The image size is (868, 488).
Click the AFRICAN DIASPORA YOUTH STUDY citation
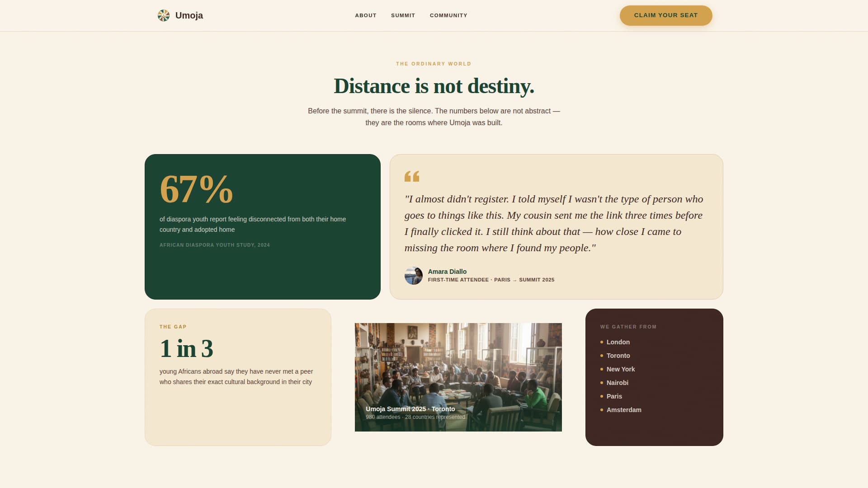click(x=214, y=245)
